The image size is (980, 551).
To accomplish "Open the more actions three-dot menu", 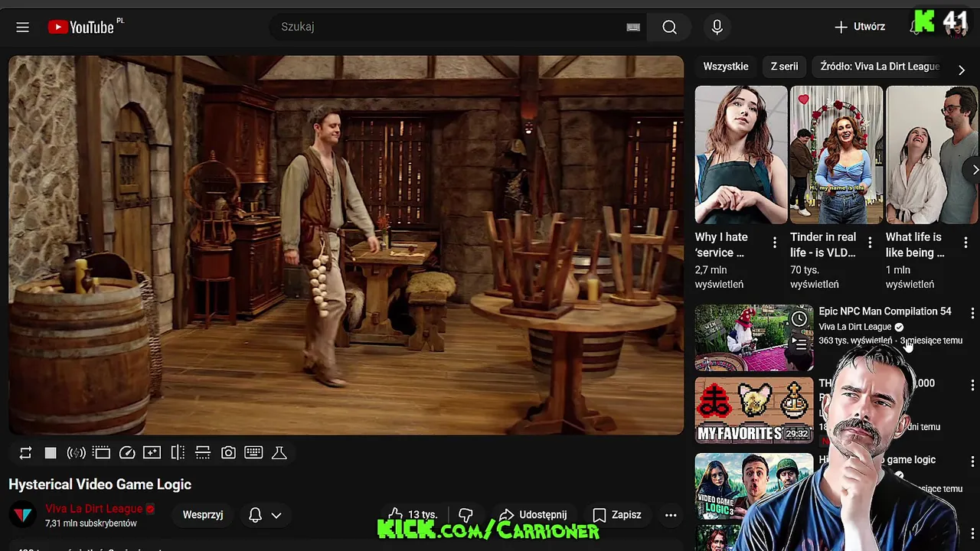I will [671, 515].
